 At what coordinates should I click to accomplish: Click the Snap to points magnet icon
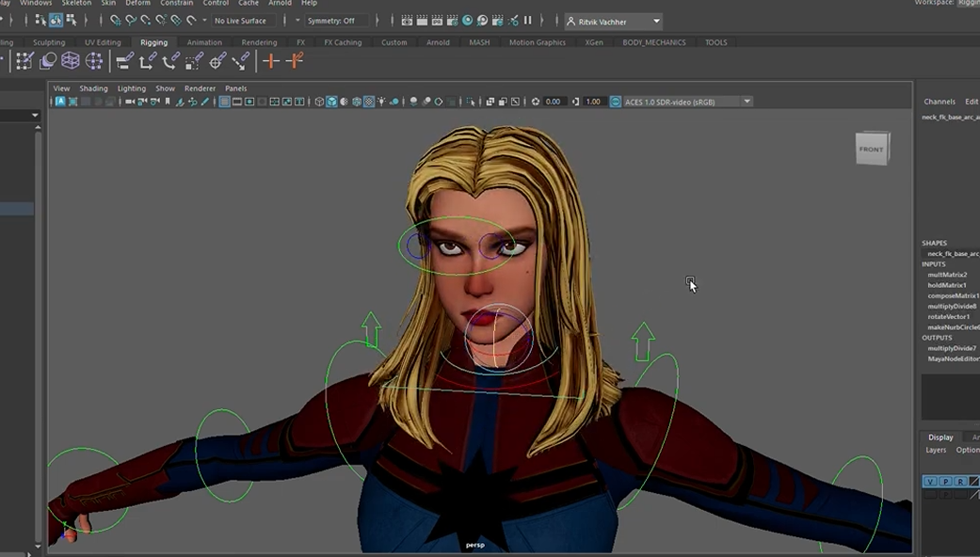click(x=145, y=21)
